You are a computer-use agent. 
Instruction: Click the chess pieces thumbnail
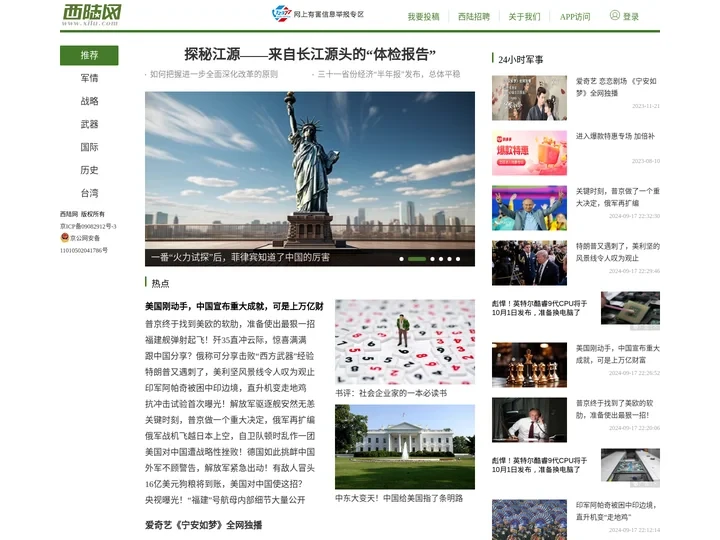click(x=529, y=365)
